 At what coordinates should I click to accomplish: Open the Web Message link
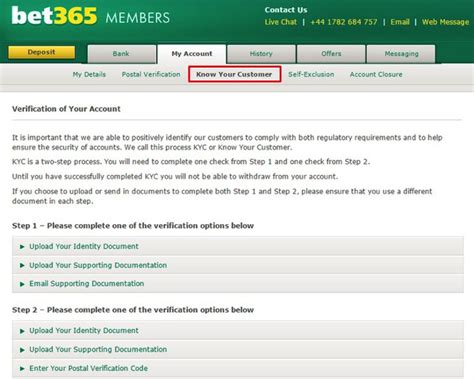pyautogui.click(x=445, y=22)
